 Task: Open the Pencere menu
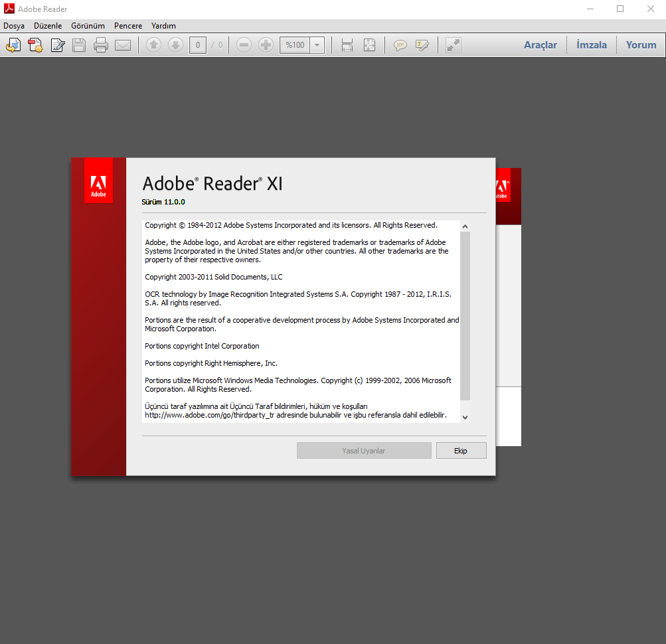pos(128,26)
